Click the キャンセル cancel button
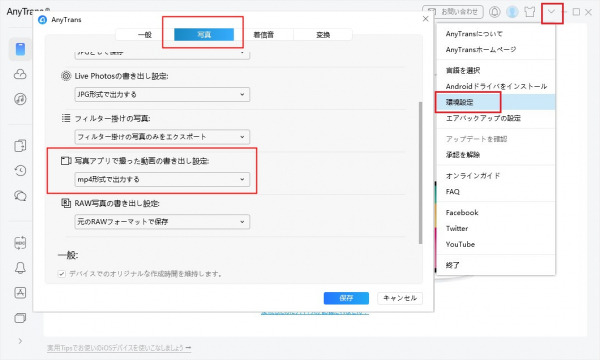This screenshot has width=600, height=360. point(400,298)
